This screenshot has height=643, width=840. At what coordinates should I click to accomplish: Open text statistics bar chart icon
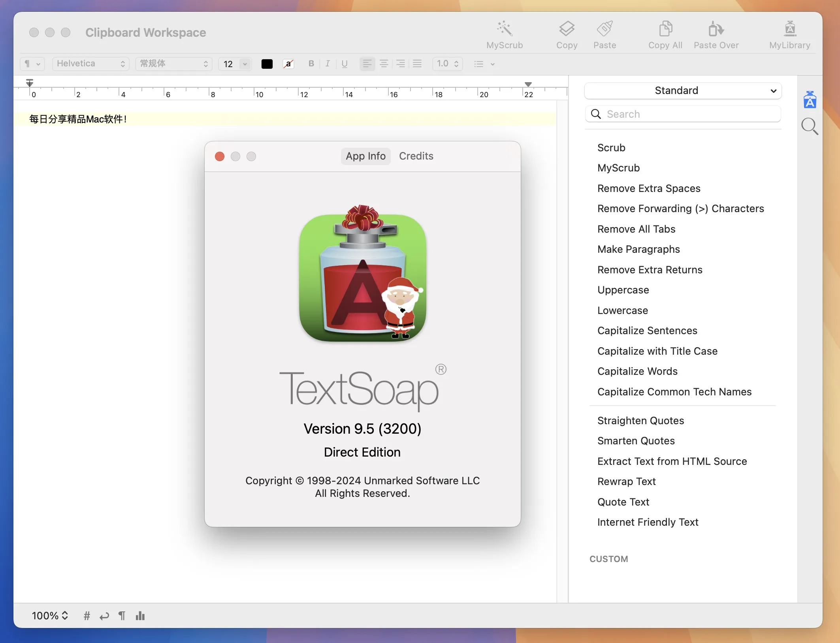coord(140,616)
